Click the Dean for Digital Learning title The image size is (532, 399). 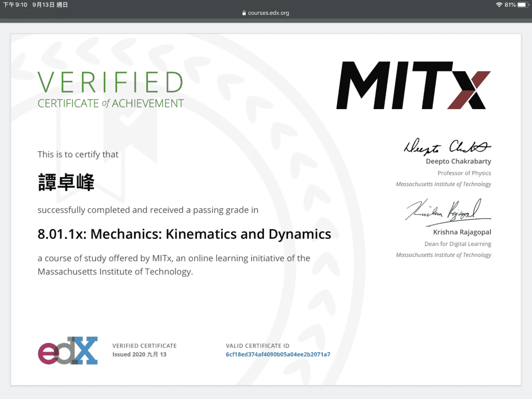(458, 244)
